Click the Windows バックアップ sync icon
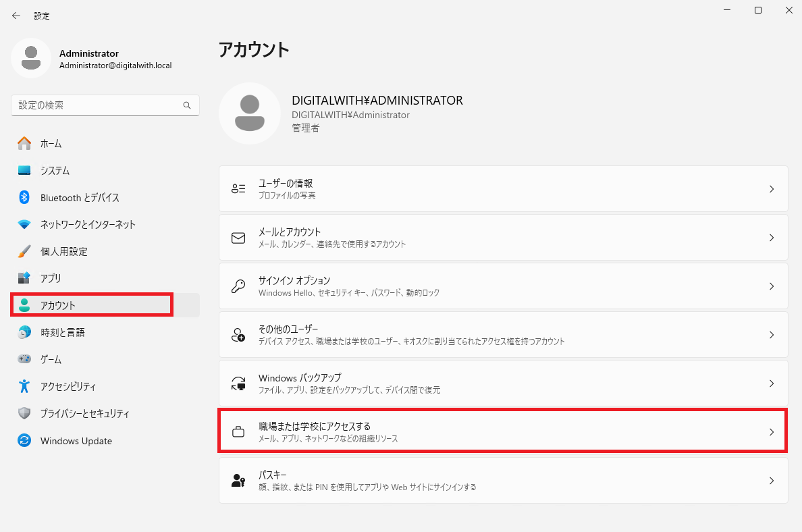802x532 pixels. [x=238, y=383]
